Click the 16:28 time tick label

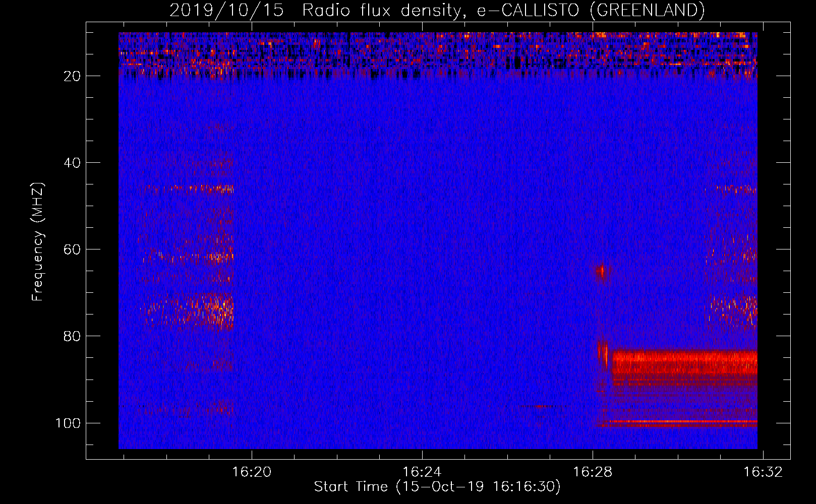click(x=593, y=472)
